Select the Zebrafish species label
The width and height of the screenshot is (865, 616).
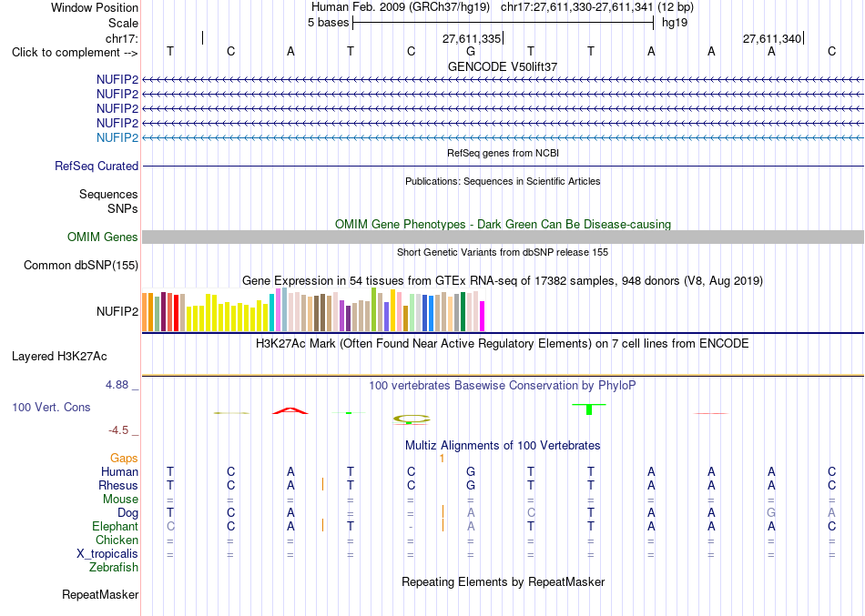(114, 567)
